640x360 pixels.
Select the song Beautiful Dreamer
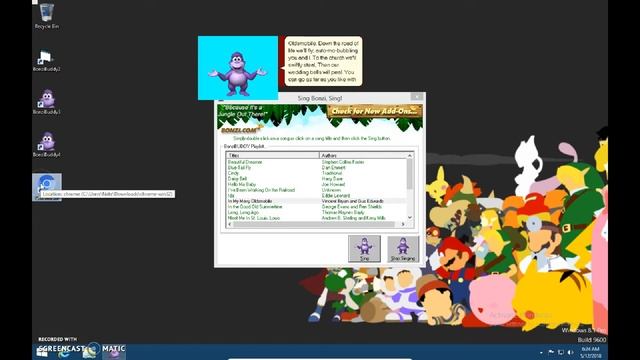[245, 162]
